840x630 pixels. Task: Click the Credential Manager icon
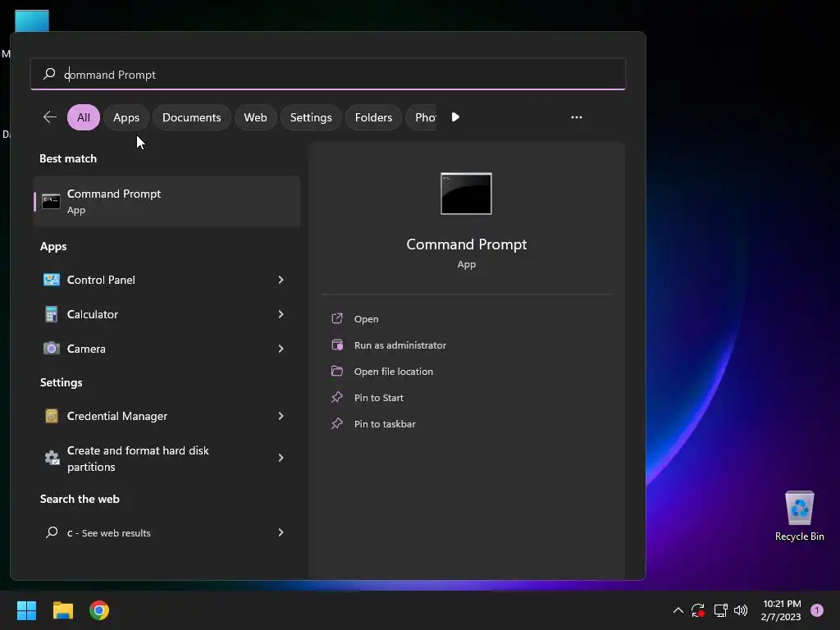[x=52, y=416]
